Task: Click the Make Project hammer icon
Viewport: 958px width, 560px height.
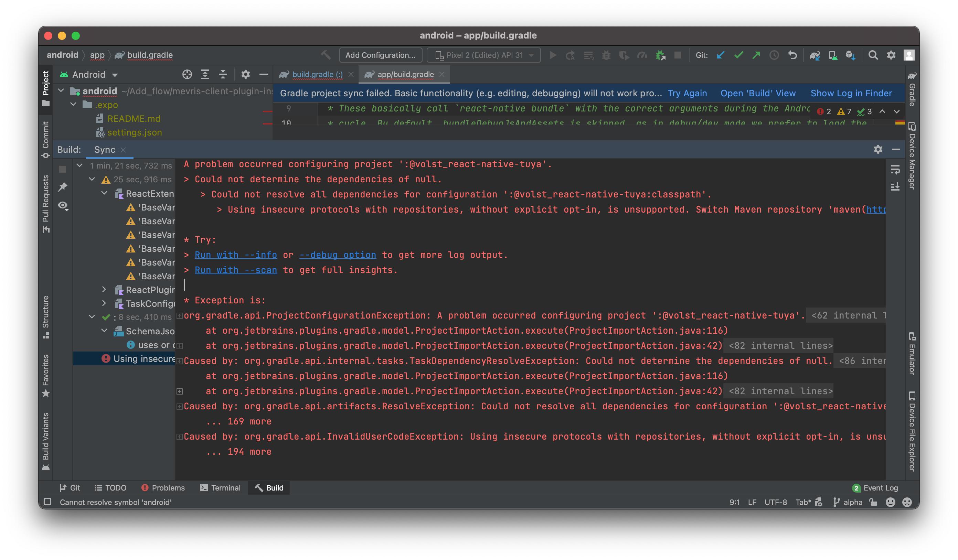Action: click(x=326, y=55)
